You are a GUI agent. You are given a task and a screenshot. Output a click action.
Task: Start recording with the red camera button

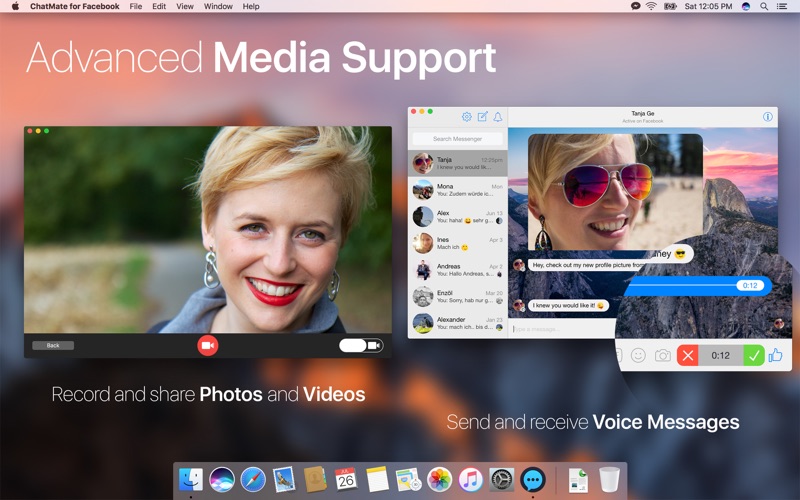[x=208, y=345]
